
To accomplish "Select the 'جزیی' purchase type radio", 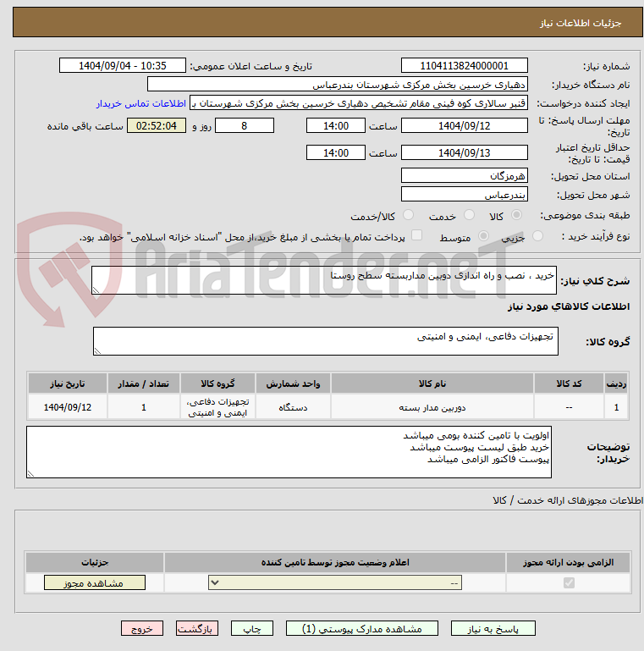I will click(x=537, y=236).
